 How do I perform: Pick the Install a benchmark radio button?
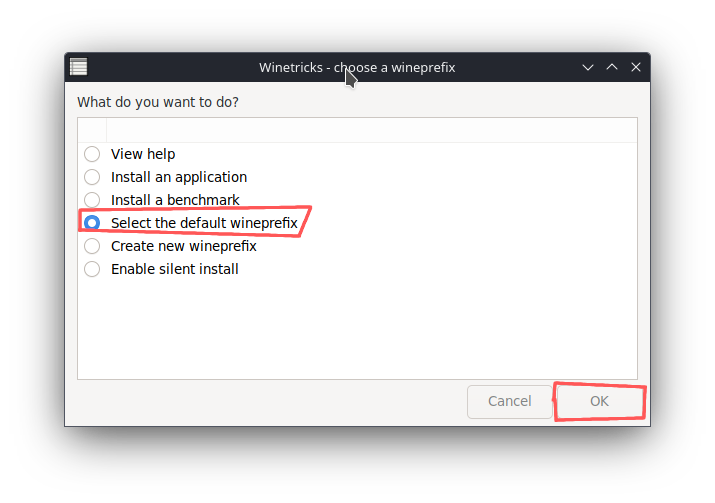click(x=92, y=200)
